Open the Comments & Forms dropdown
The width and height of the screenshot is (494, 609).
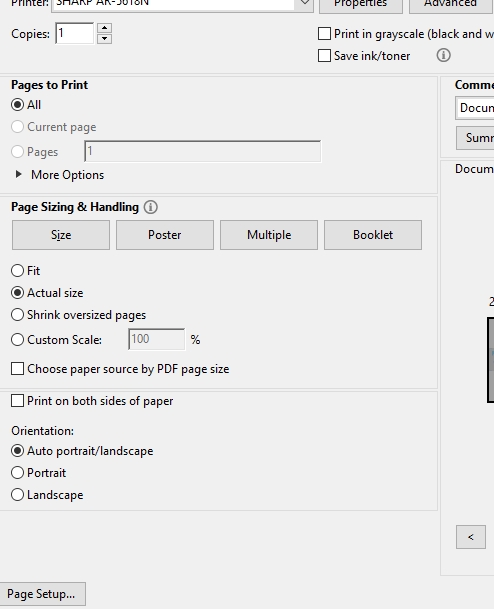(x=475, y=108)
